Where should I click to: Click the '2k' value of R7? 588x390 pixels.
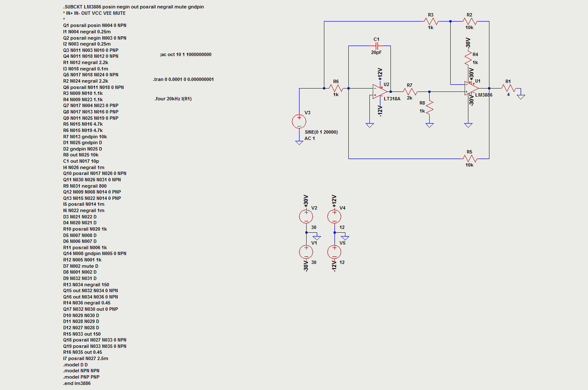pos(409,98)
